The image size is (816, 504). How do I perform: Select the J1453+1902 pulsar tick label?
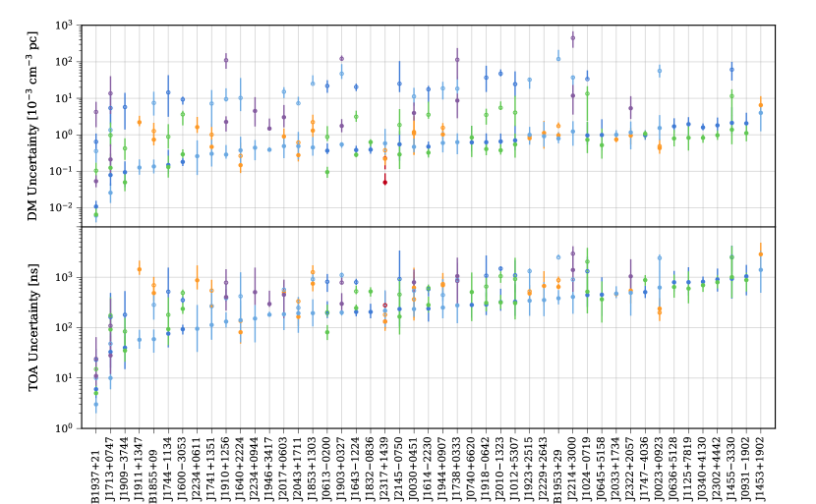click(761, 466)
